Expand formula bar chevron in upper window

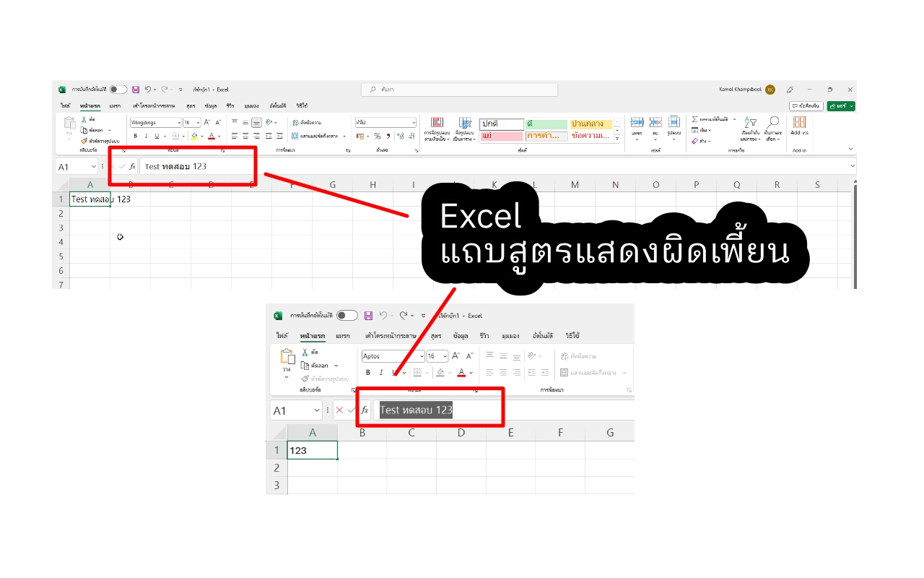coord(852,165)
